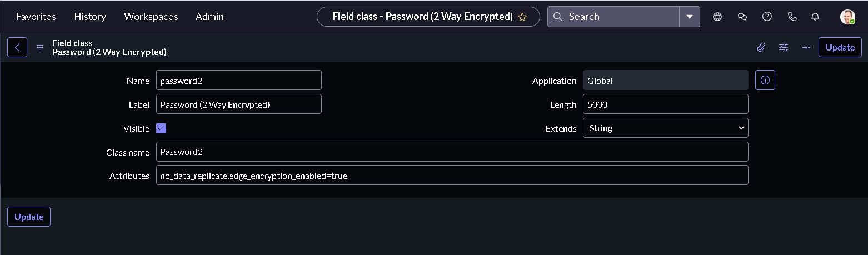Click the help question mark icon
The image size is (868, 255).
click(767, 17)
